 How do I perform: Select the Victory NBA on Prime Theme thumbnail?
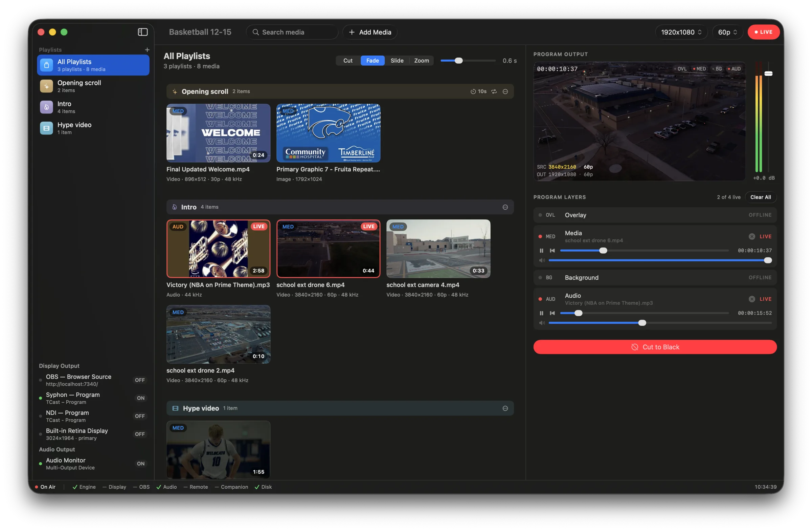coord(218,249)
